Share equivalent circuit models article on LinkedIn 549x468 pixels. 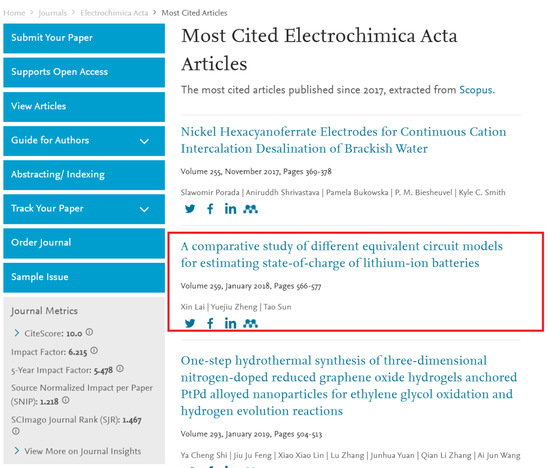click(x=230, y=323)
